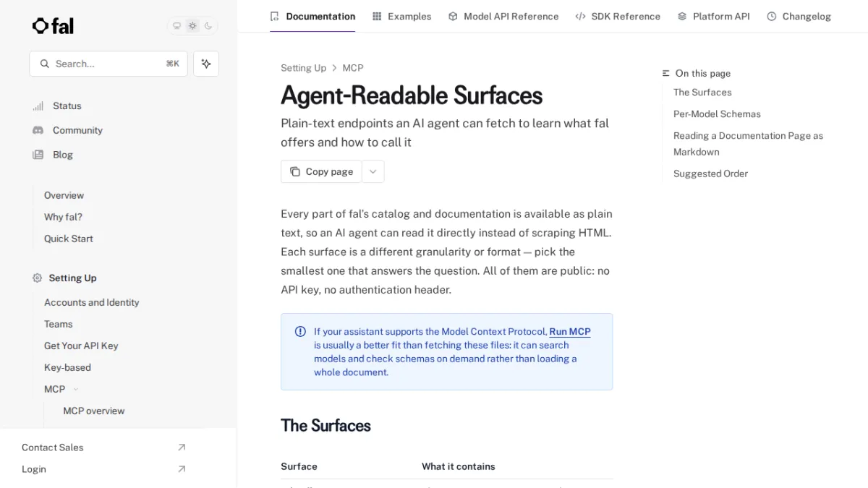Open Quick Start page

pos(68,239)
